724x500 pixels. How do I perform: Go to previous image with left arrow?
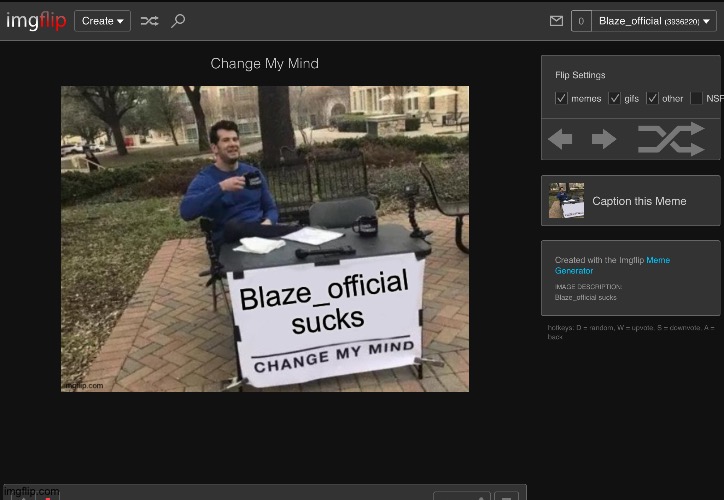[x=561, y=140]
